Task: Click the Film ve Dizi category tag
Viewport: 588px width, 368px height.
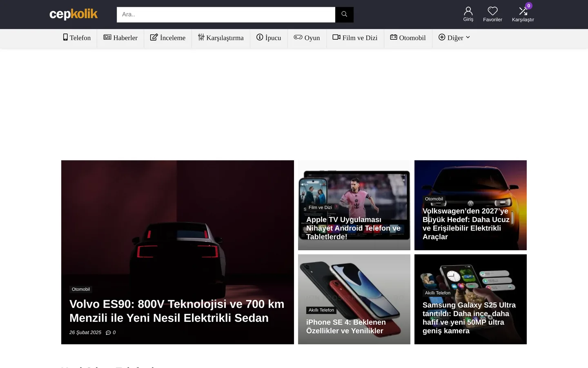Action: pyautogui.click(x=320, y=207)
